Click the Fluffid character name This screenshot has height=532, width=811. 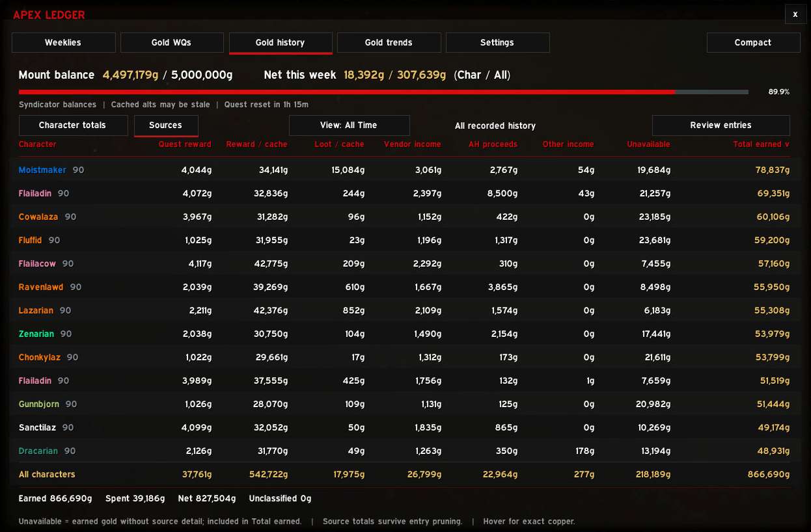tap(30, 240)
